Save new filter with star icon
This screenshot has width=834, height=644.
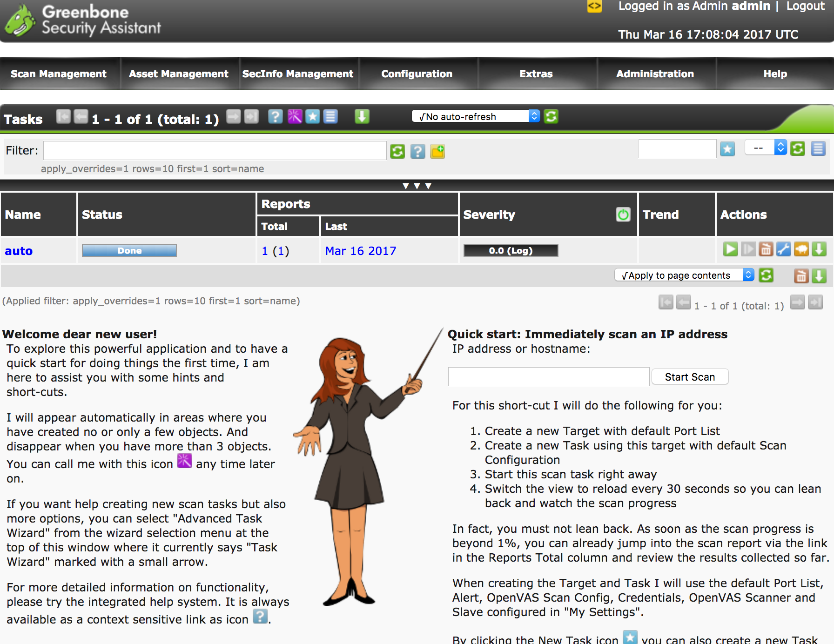pos(727,149)
